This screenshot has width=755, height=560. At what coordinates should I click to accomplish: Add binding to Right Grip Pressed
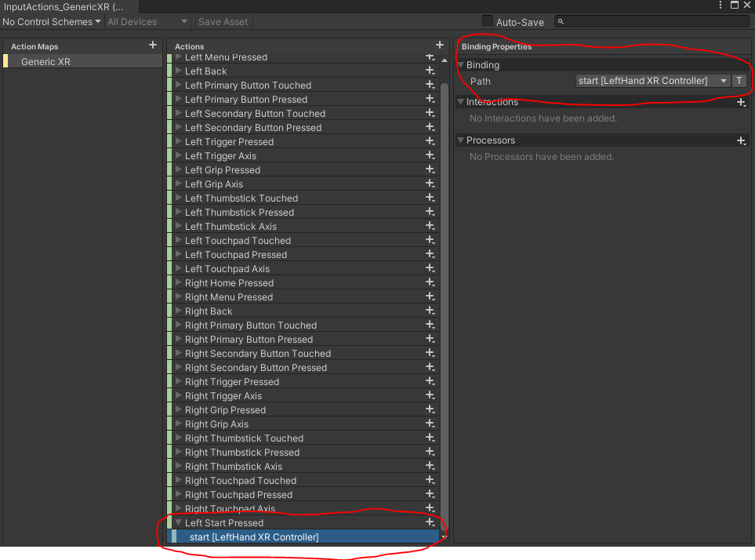[430, 410]
